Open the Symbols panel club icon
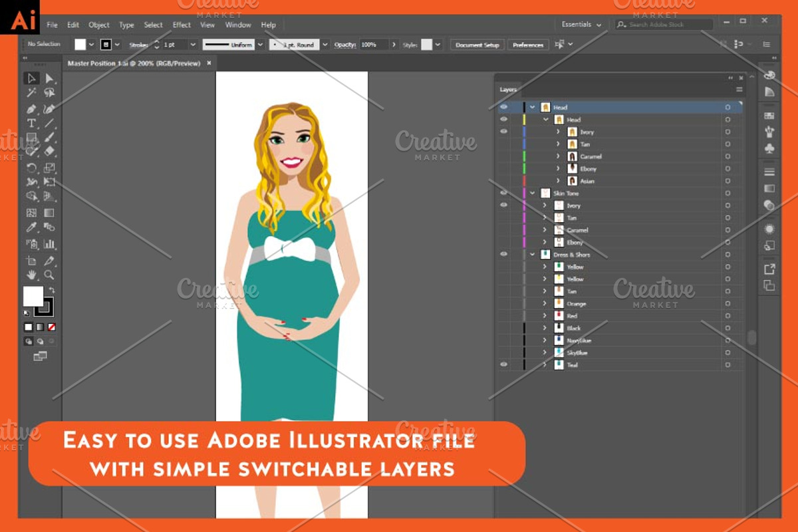Viewport: 798px width, 532px height. coord(769,148)
